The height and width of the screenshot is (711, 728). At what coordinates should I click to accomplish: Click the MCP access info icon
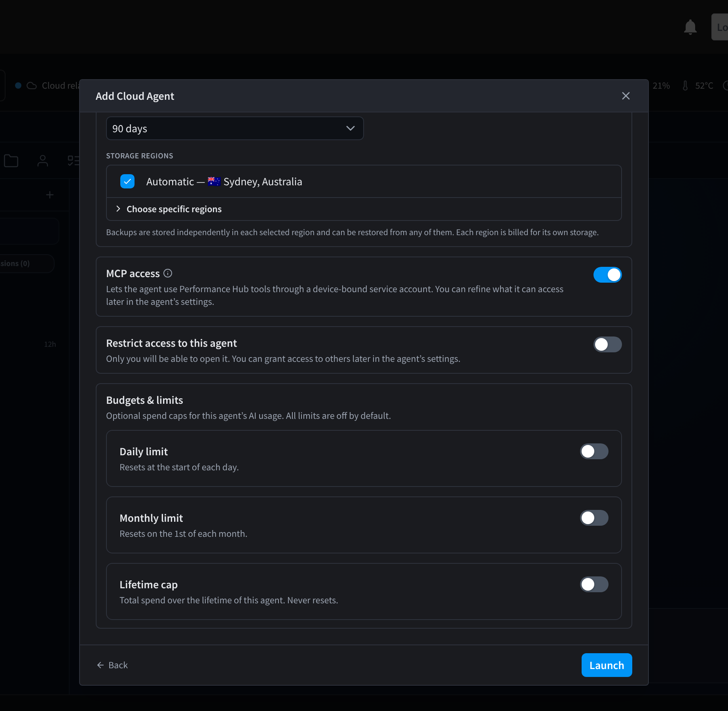168,273
